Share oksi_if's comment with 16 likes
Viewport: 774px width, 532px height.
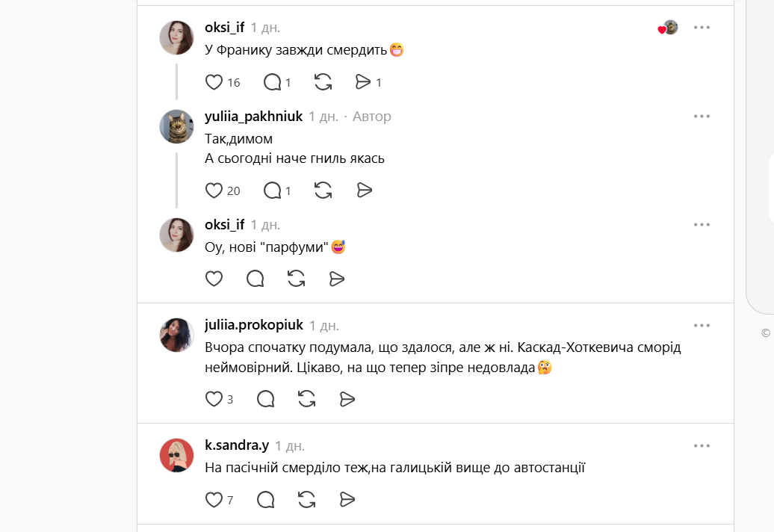364,82
